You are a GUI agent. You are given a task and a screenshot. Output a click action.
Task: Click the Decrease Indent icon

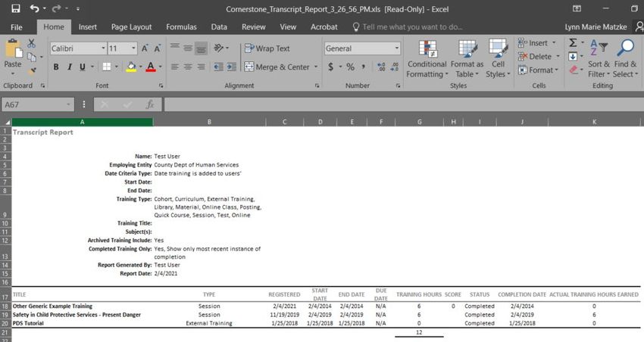click(x=218, y=67)
